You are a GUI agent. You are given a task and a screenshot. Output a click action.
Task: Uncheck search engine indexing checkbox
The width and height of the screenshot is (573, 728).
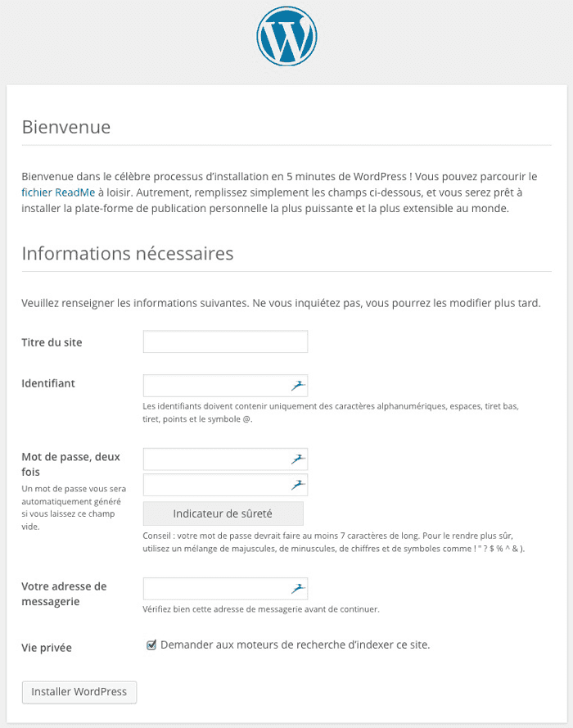[151, 645]
